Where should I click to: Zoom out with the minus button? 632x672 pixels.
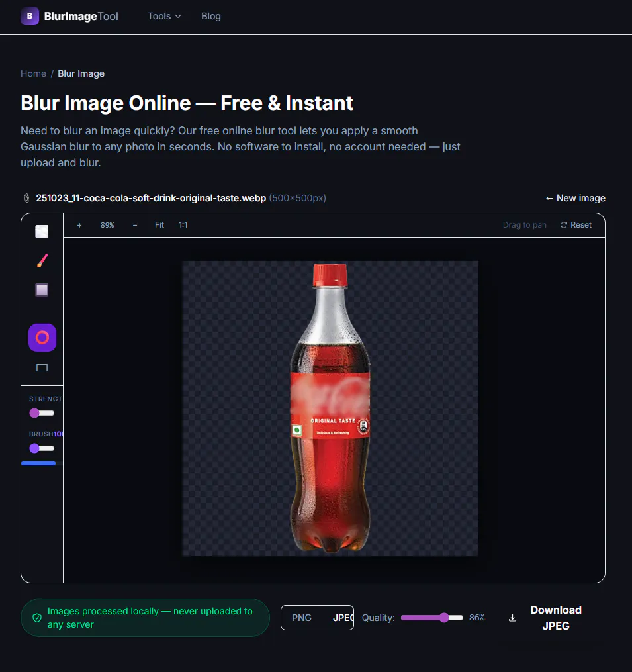coord(135,225)
